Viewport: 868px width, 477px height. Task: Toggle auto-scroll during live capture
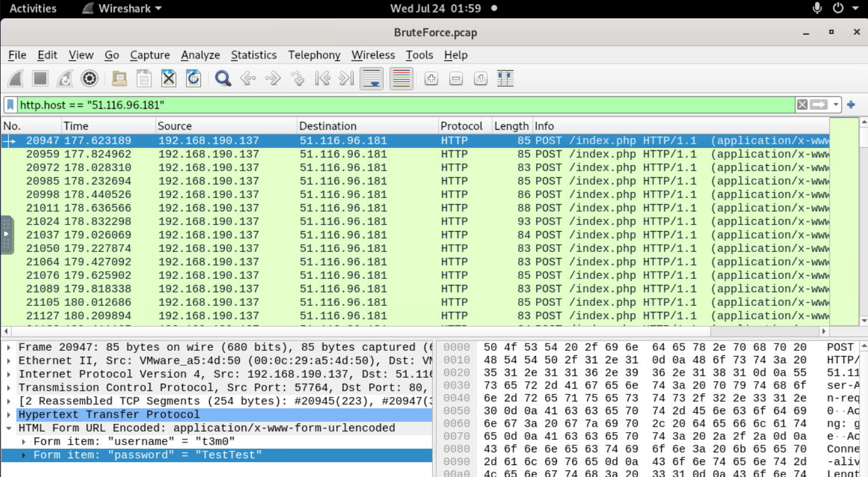click(371, 78)
